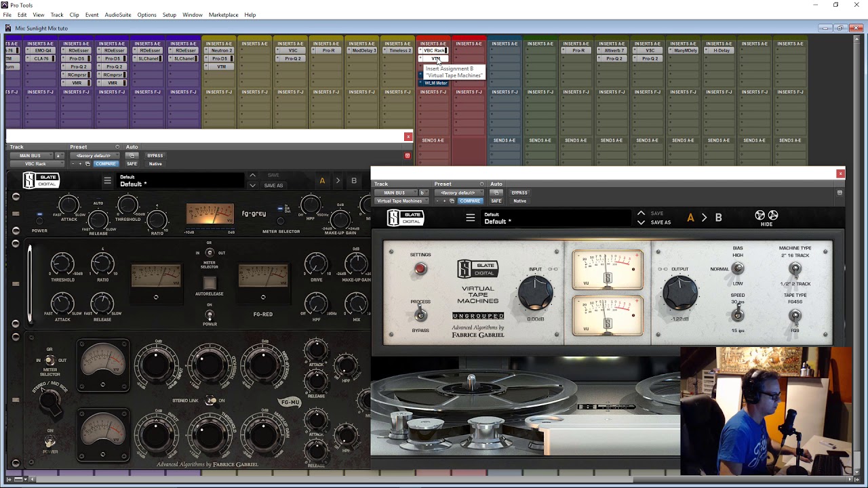This screenshot has height=488, width=868.
Task: Click plus preset button in VBC Rack window
Action: pos(80,163)
